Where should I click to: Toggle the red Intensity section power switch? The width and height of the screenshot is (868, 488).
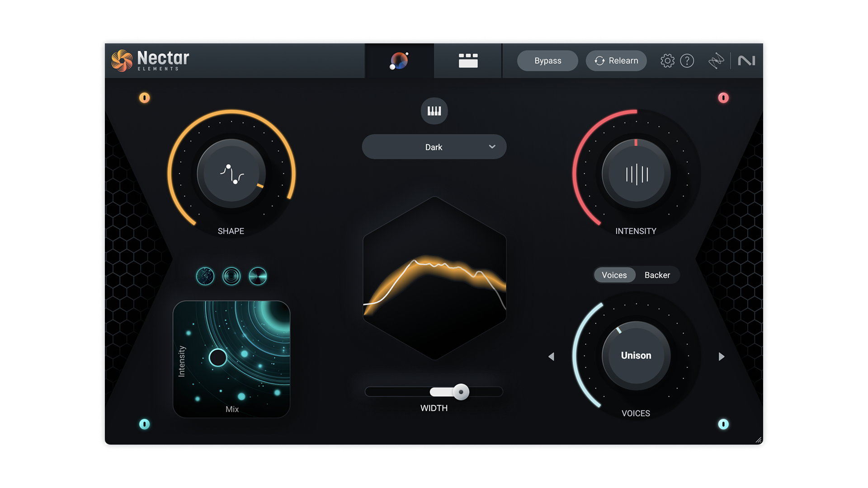[724, 99]
